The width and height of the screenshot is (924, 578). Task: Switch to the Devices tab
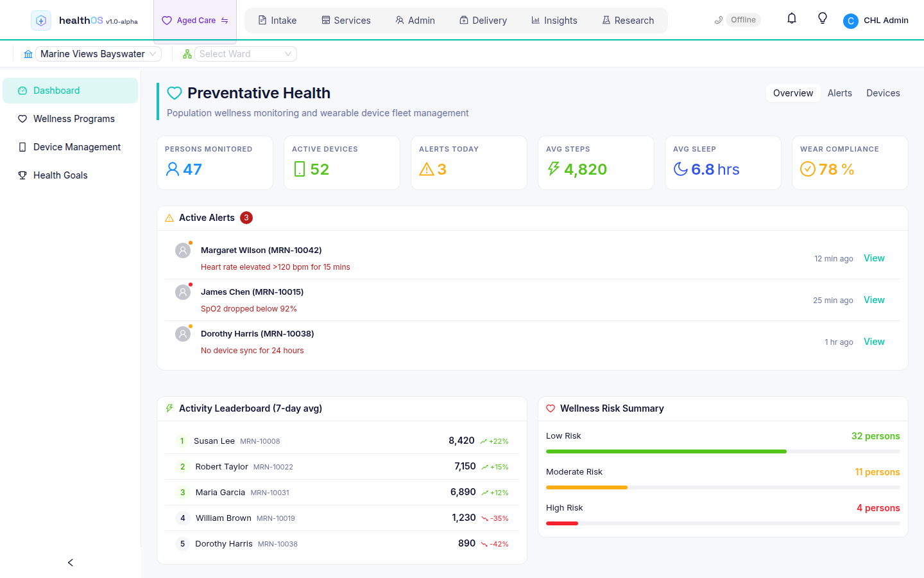pyautogui.click(x=883, y=93)
